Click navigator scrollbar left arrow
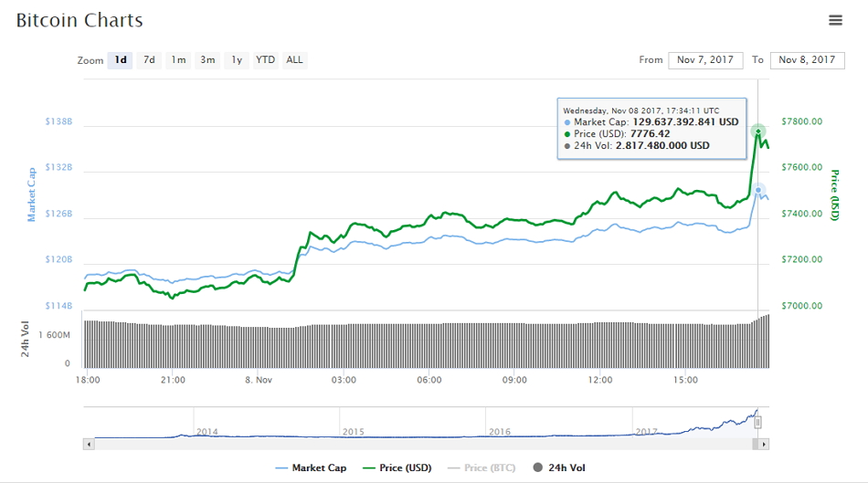Viewport: 868px width, 483px height. [89, 445]
